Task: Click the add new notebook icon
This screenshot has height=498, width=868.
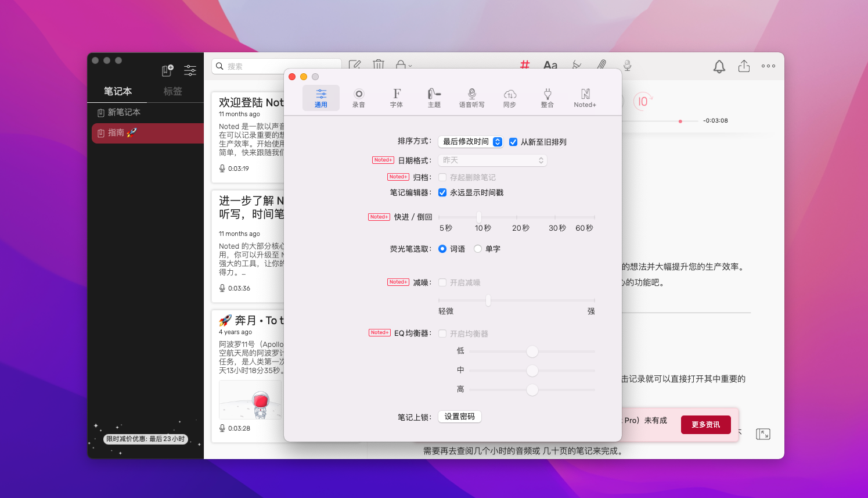Action: tap(167, 70)
